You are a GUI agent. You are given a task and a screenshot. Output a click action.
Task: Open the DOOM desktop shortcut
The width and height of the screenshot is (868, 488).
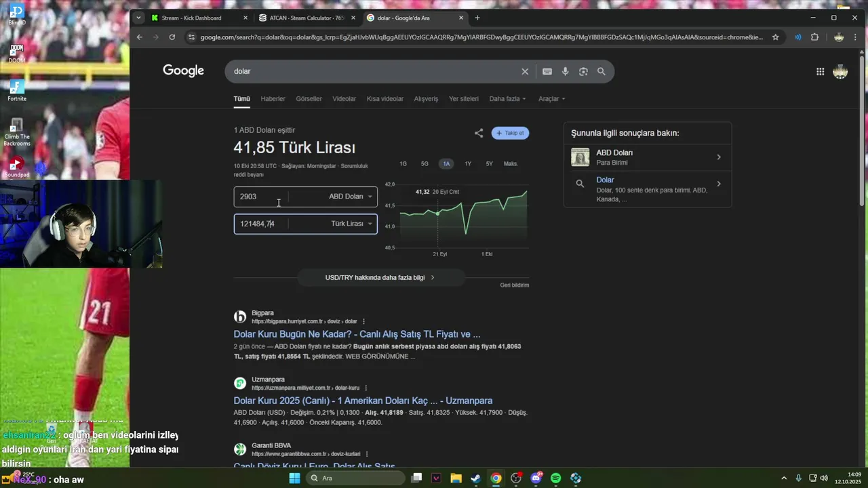click(x=17, y=53)
